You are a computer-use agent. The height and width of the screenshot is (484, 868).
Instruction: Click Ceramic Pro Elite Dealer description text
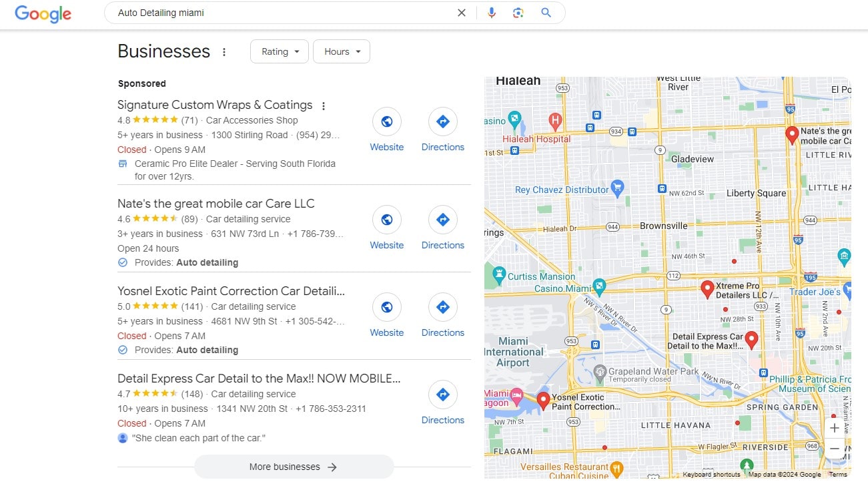[235, 170]
